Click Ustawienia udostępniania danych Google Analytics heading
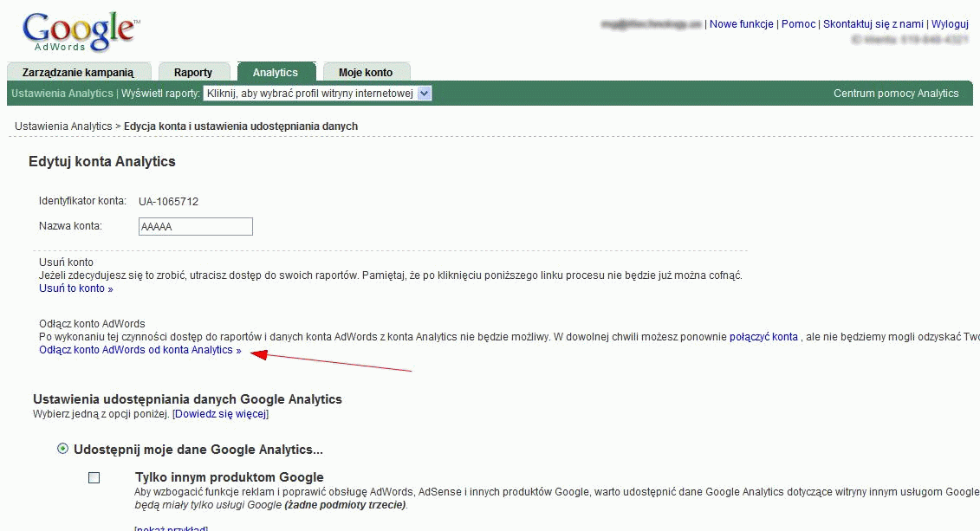Image resolution: width=980 pixels, height=531 pixels. click(x=187, y=399)
